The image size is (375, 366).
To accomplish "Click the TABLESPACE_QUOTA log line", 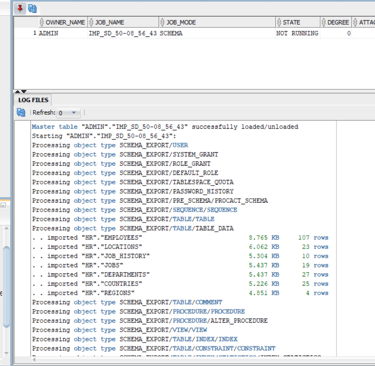I will (133, 182).
